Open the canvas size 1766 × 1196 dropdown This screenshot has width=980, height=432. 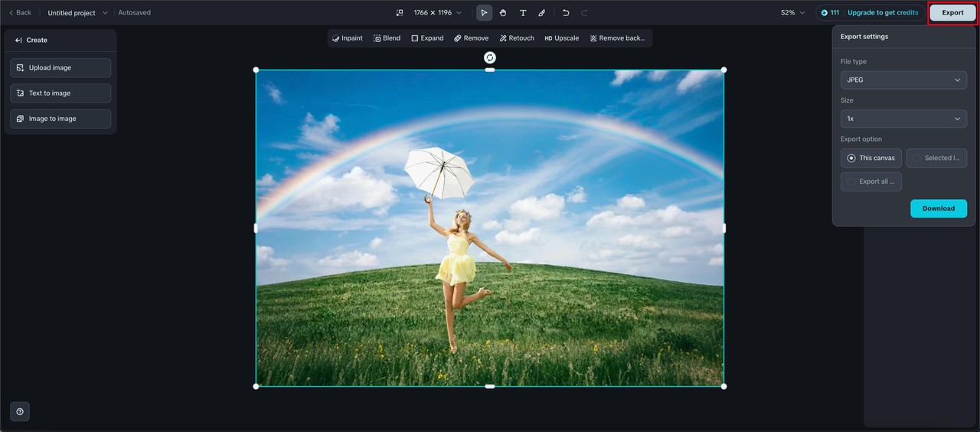(437, 13)
